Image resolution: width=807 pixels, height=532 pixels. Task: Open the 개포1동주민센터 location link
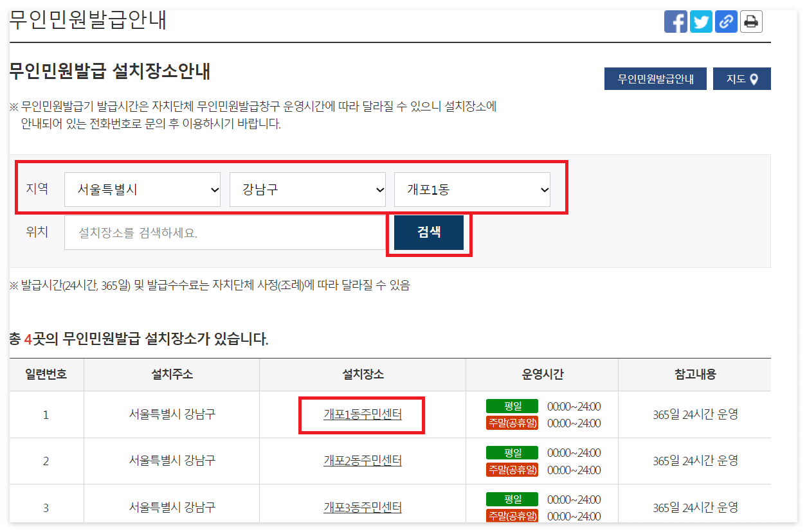point(361,416)
